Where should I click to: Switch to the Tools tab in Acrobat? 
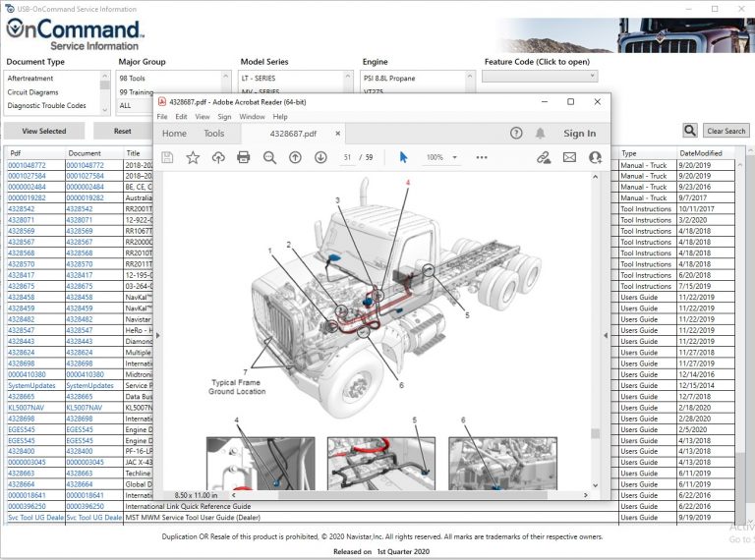[213, 134]
